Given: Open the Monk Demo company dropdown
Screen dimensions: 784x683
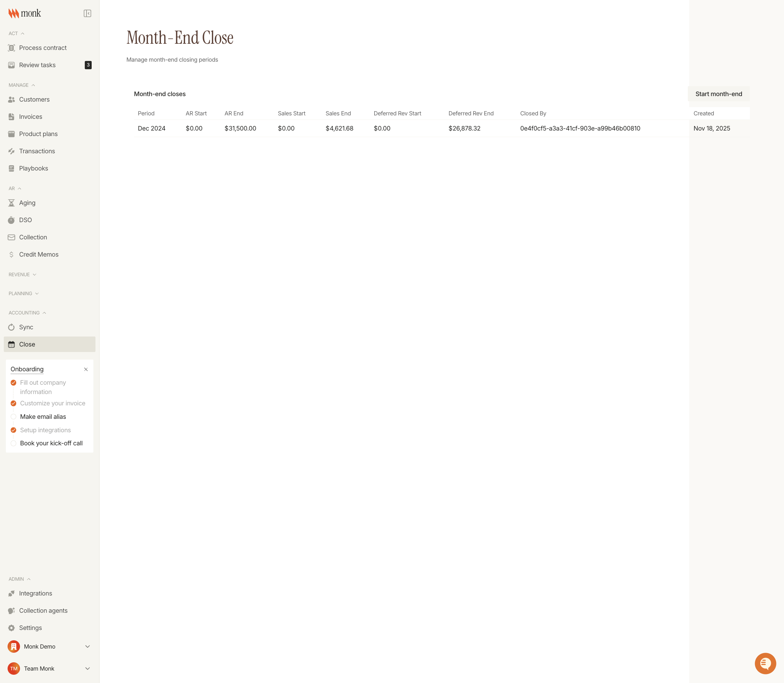Looking at the screenshot, I should coord(87,646).
